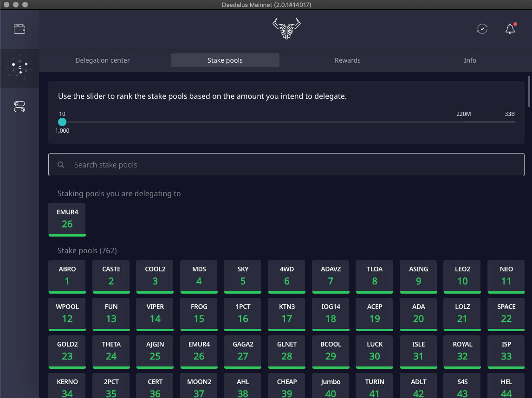Open the 1PCT stake pool tile
Image resolution: width=532 pixels, height=398 pixels.
coord(243,314)
